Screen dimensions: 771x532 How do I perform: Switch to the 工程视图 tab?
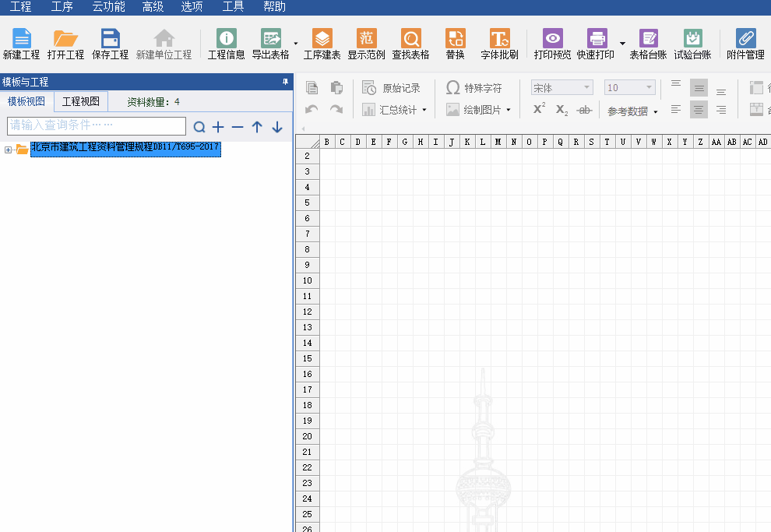[x=81, y=101]
